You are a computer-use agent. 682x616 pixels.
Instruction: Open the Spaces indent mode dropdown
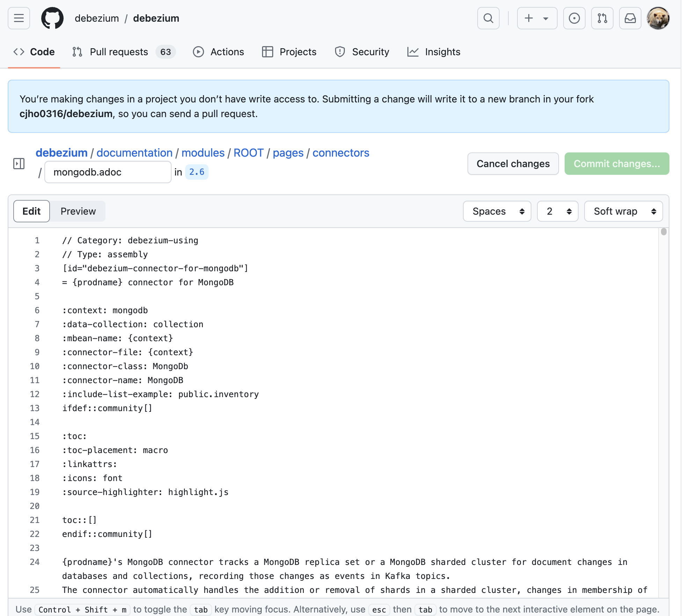pyautogui.click(x=497, y=211)
